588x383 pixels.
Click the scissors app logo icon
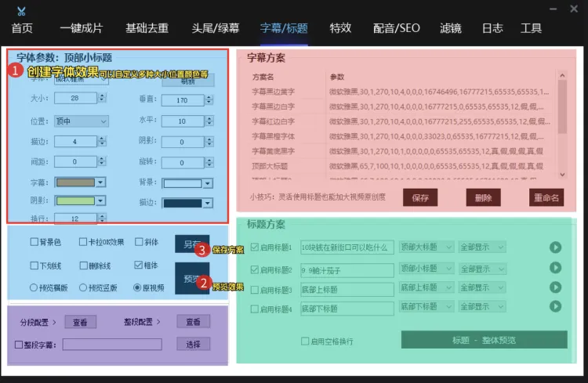(x=21, y=11)
